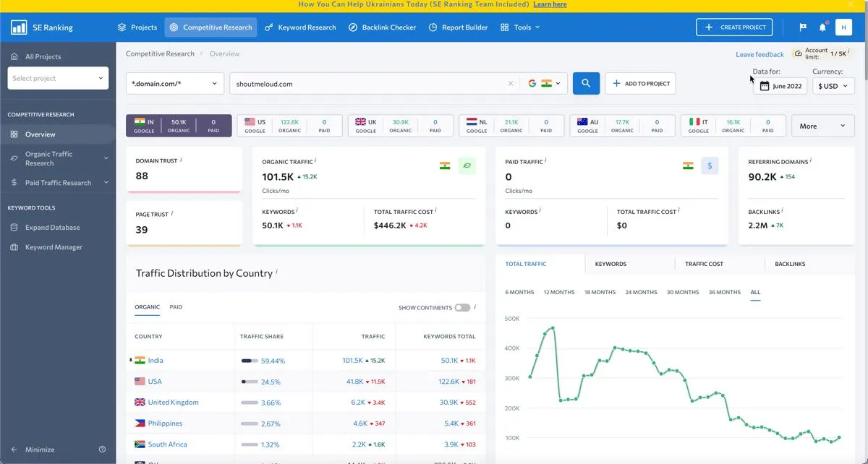Enable the Show Continents toggle
Image resolution: width=868 pixels, height=464 pixels.
tap(461, 307)
